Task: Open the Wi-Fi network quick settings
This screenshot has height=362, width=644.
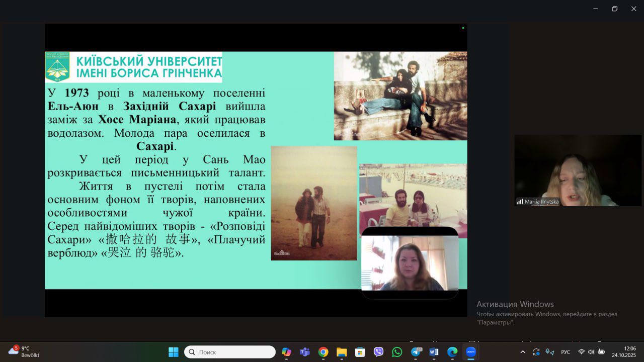Action: tap(581, 352)
